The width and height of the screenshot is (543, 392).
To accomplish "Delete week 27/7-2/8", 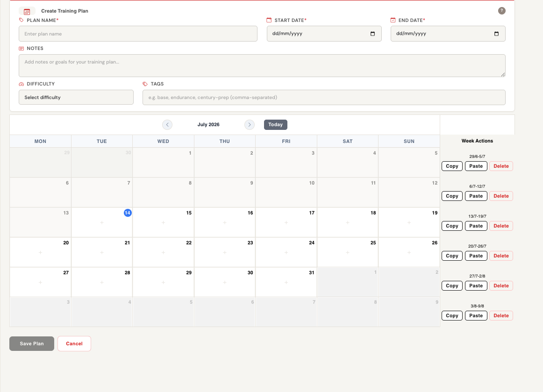I will [x=501, y=285].
